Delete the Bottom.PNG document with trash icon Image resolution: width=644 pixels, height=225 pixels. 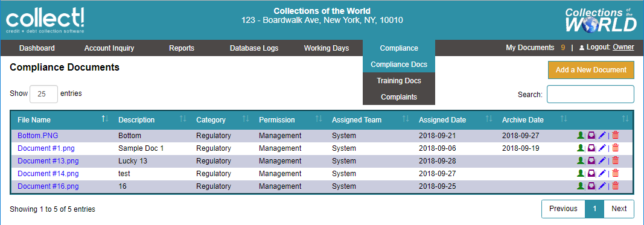pos(615,135)
